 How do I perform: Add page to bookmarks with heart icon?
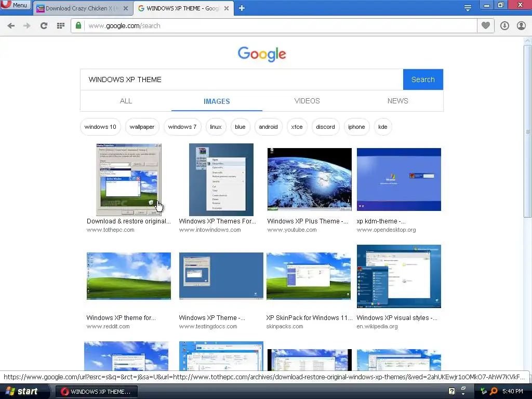[486, 25]
